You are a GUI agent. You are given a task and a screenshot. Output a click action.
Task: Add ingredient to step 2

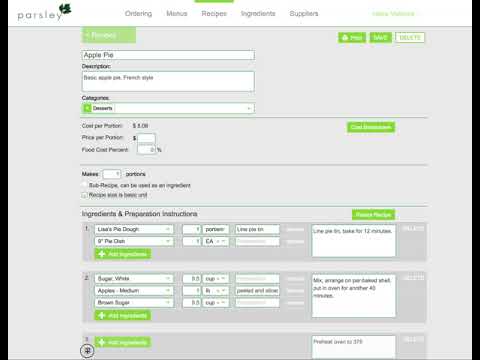click(123, 315)
